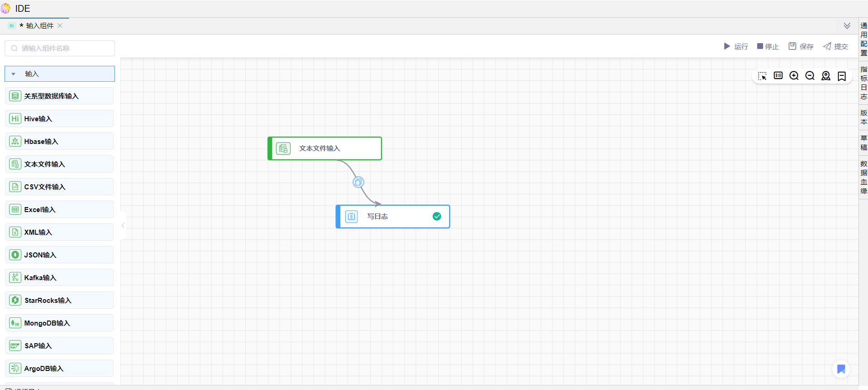This screenshot has height=390, width=868.
Task: Click the StarRocks输入 component
Action: coord(60,300)
